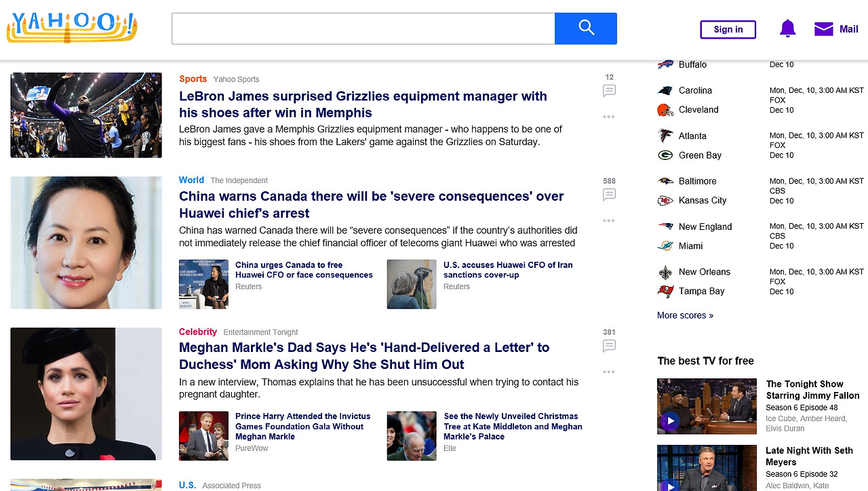Open LeBron James story thumbnail
Image resolution: width=868 pixels, height=491 pixels.
(86, 115)
